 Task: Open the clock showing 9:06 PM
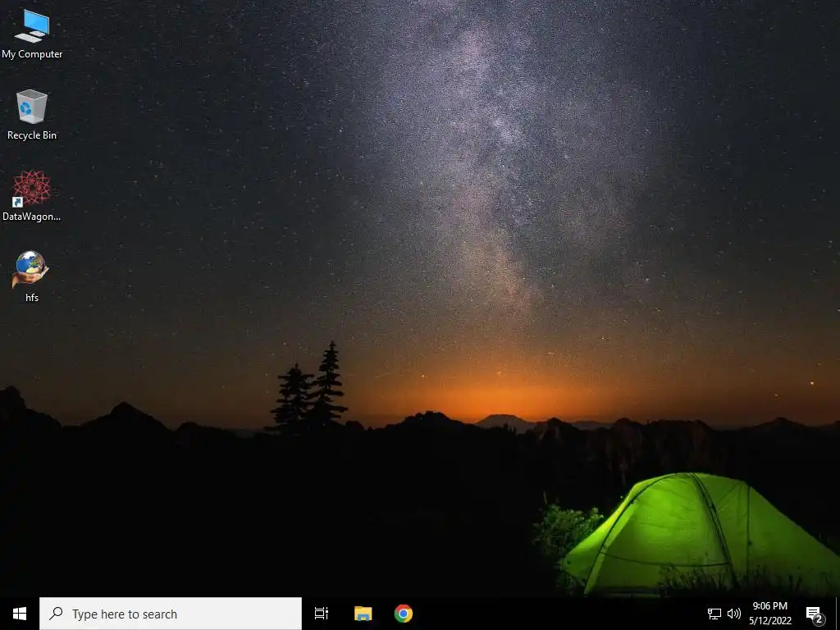pos(769,614)
